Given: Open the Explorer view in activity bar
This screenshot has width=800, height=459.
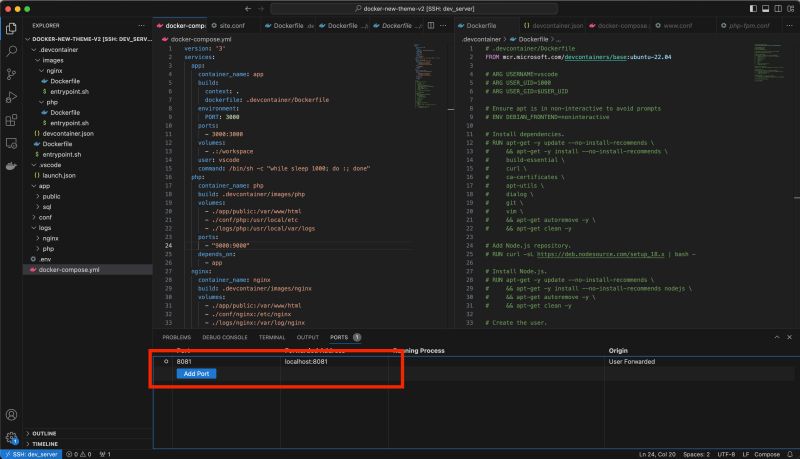Looking at the screenshot, I should [11, 29].
